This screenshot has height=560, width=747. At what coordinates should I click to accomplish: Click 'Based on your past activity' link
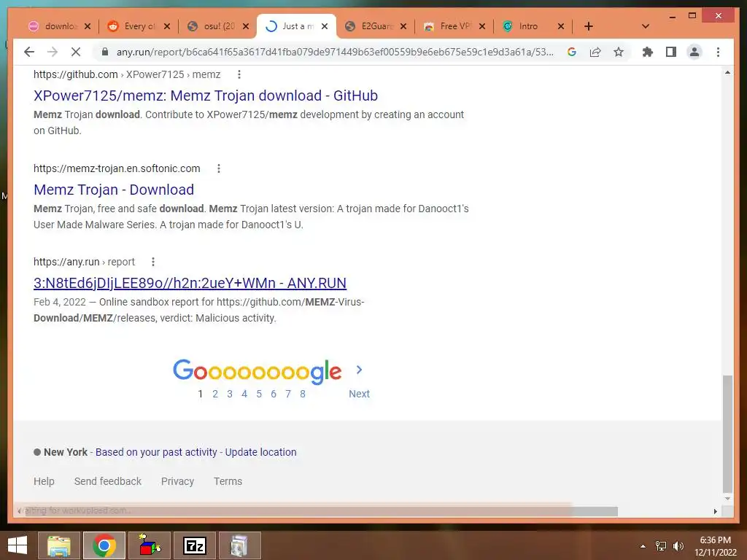[156, 452]
